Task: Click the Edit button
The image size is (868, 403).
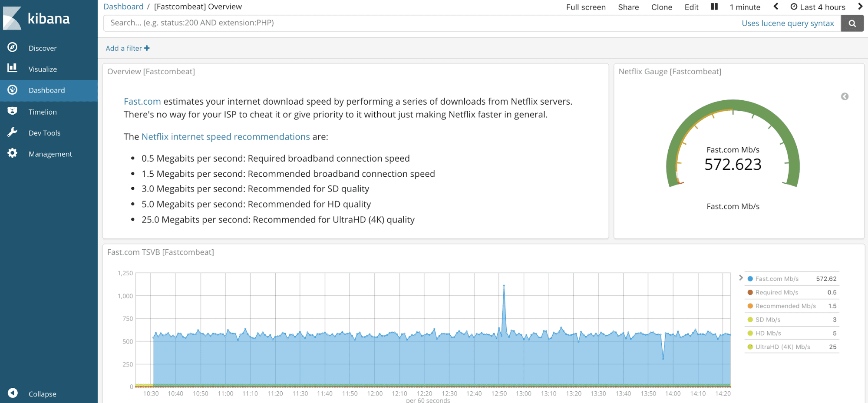Action: 691,7
